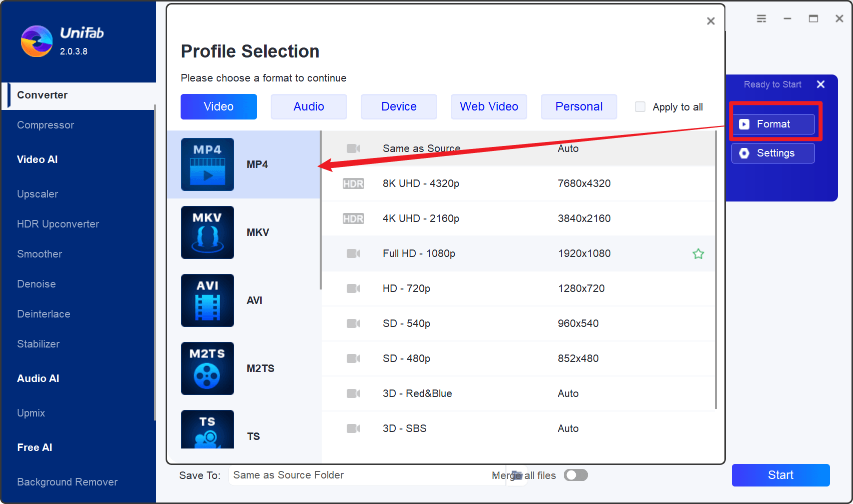Dismiss the Ready to Start panel

820,84
